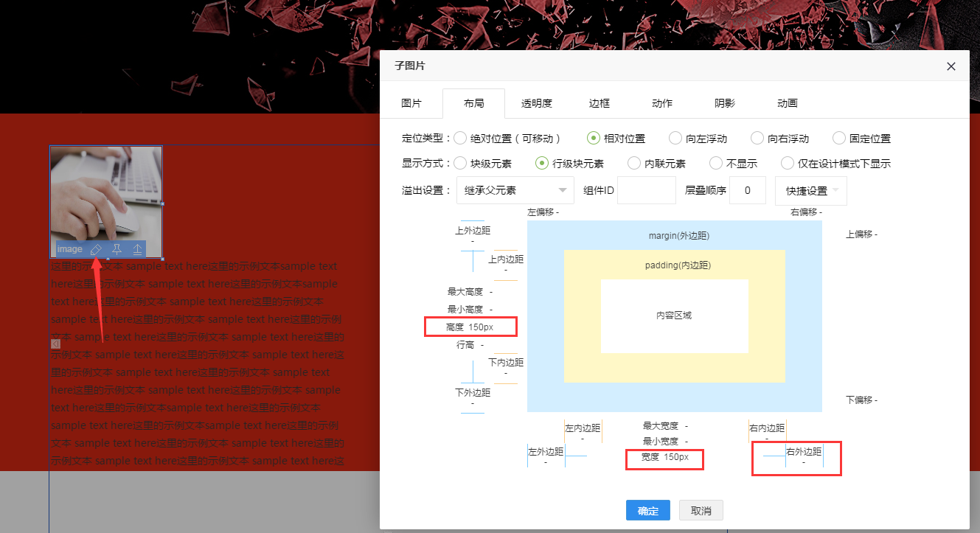Click the pin icon on image toolbar
This screenshot has width=980, height=533.
point(117,250)
